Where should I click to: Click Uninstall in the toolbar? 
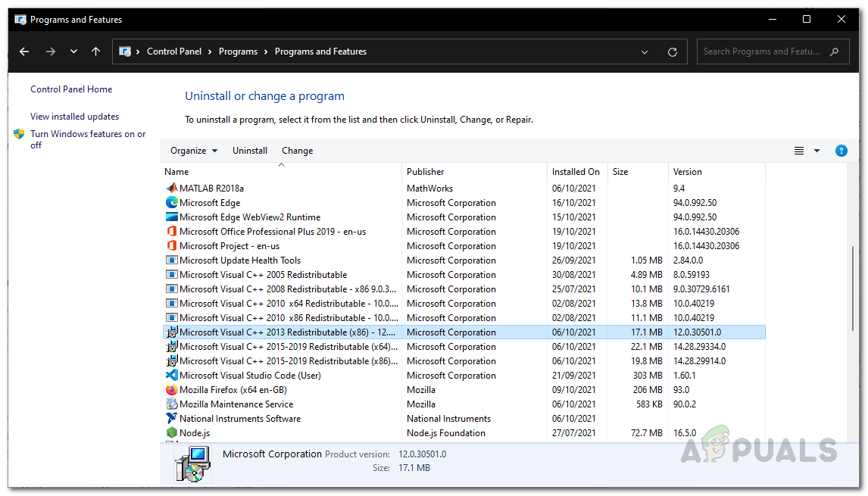(x=250, y=151)
